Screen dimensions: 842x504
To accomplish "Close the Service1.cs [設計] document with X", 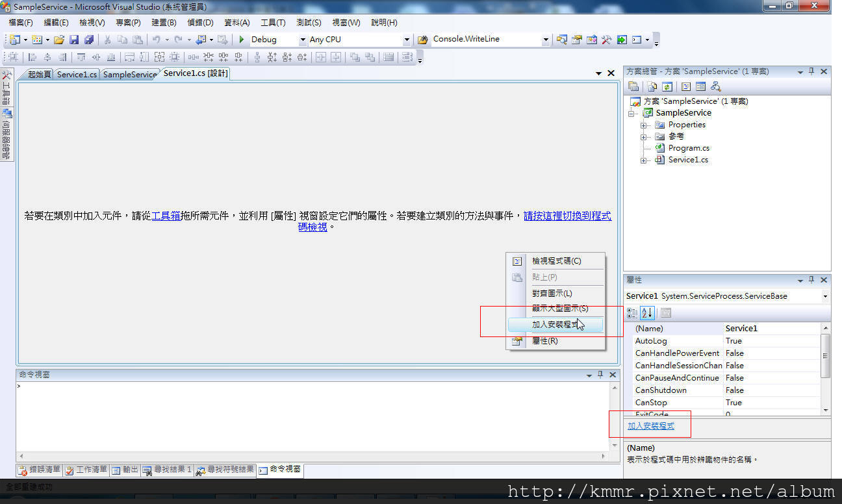I will click(x=611, y=73).
